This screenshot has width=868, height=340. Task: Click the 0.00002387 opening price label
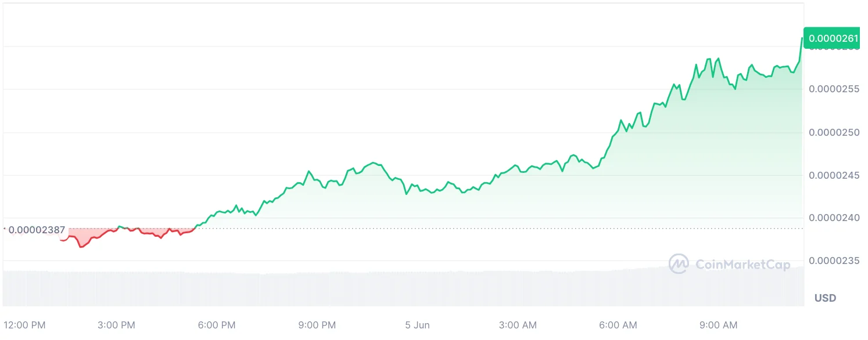click(37, 230)
